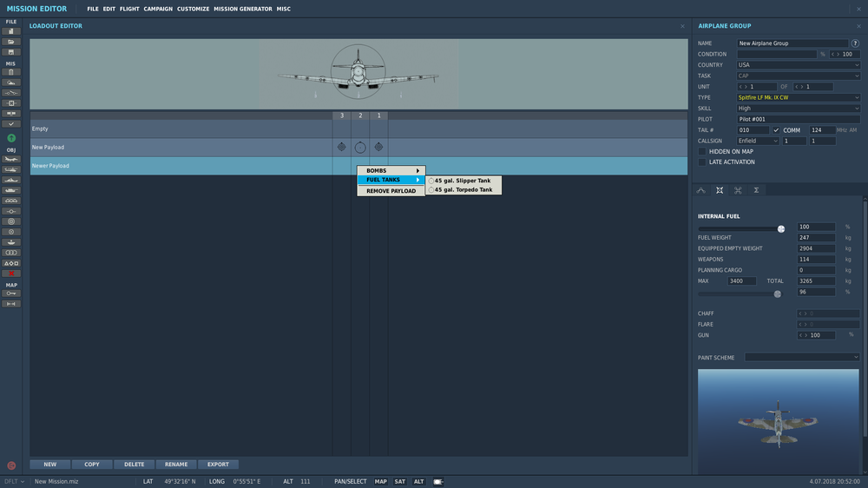This screenshot has width=868, height=488.
Task: Click the DELETE payload button
Action: point(134,465)
